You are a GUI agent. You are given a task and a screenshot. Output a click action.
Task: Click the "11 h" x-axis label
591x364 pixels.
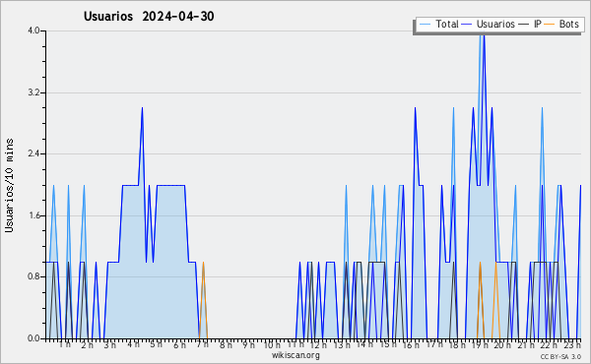click(x=295, y=344)
